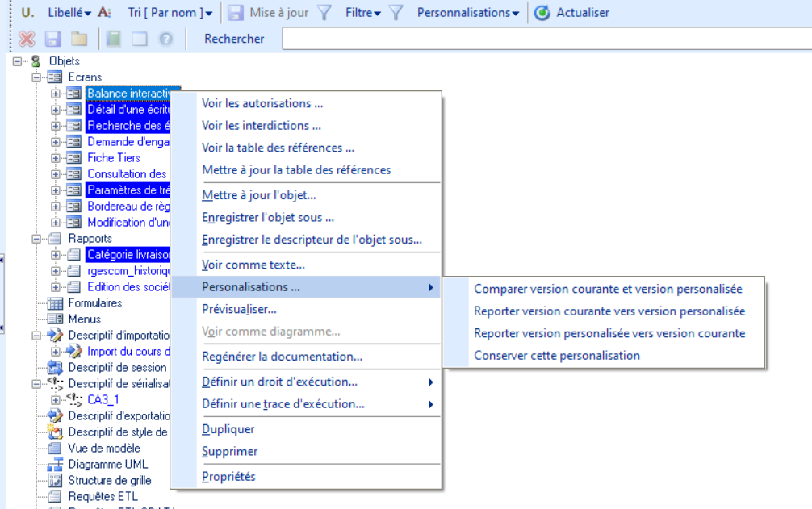Choose Voir les autorisations ... menu entry

[x=306, y=103]
